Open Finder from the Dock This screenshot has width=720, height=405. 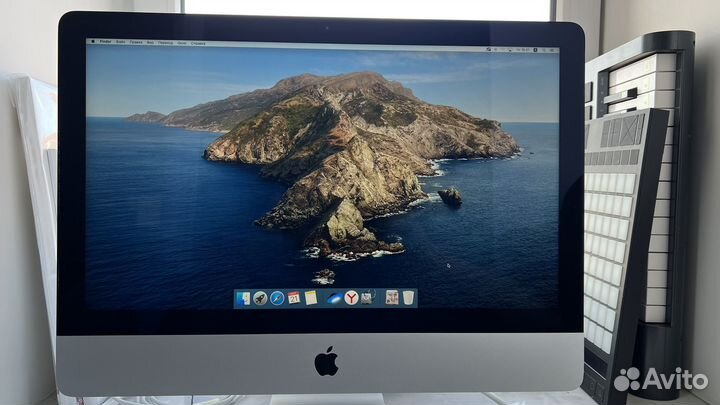point(243,299)
